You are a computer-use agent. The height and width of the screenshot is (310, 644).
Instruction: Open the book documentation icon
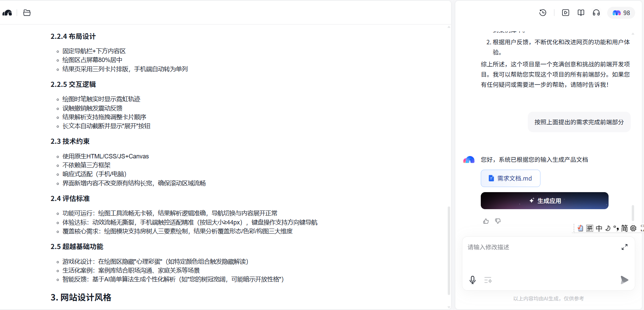click(581, 13)
